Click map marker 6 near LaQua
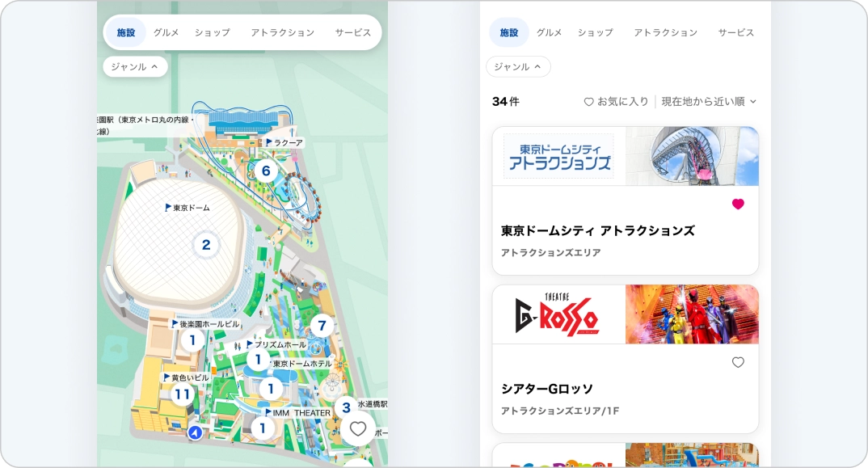 pyautogui.click(x=267, y=171)
